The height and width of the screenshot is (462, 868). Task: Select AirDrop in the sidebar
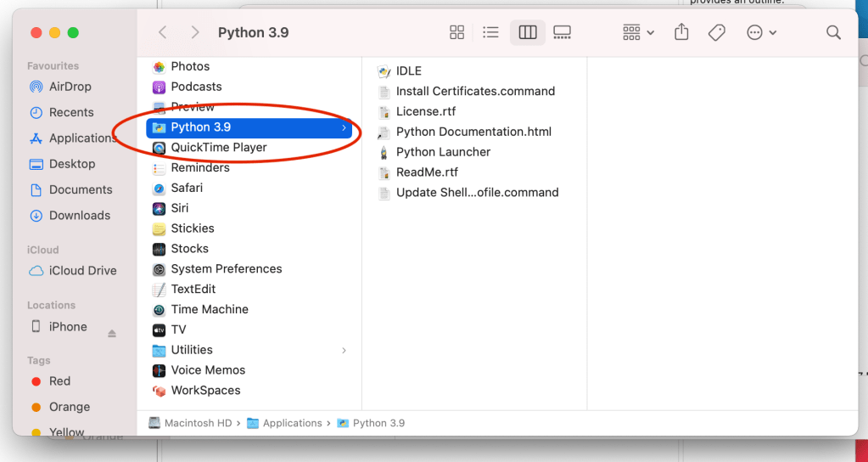pyautogui.click(x=70, y=87)
